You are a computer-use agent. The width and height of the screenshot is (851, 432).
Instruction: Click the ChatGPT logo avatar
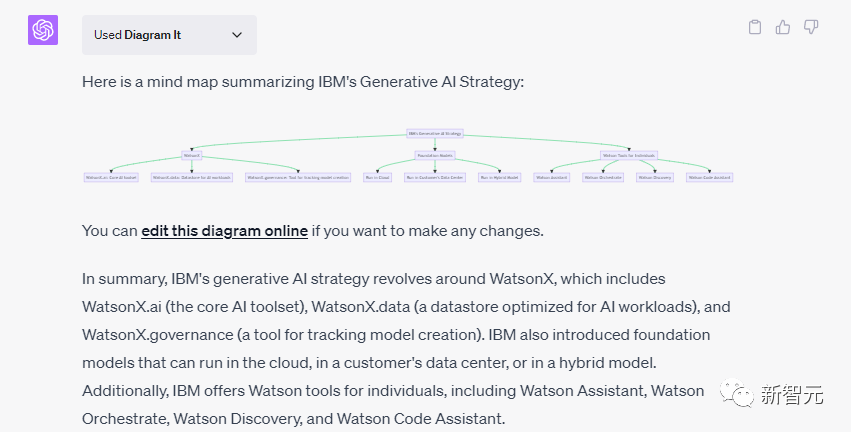(x=43, y=31)
